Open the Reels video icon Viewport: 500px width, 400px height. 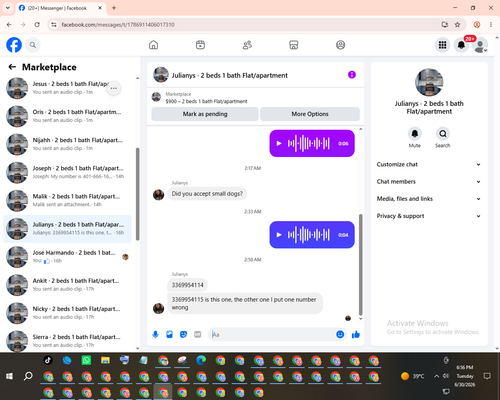point(200,45)
